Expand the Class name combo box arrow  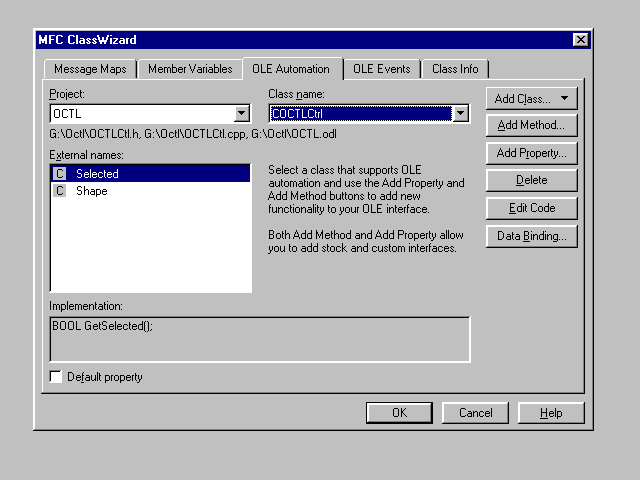[460, 114]
